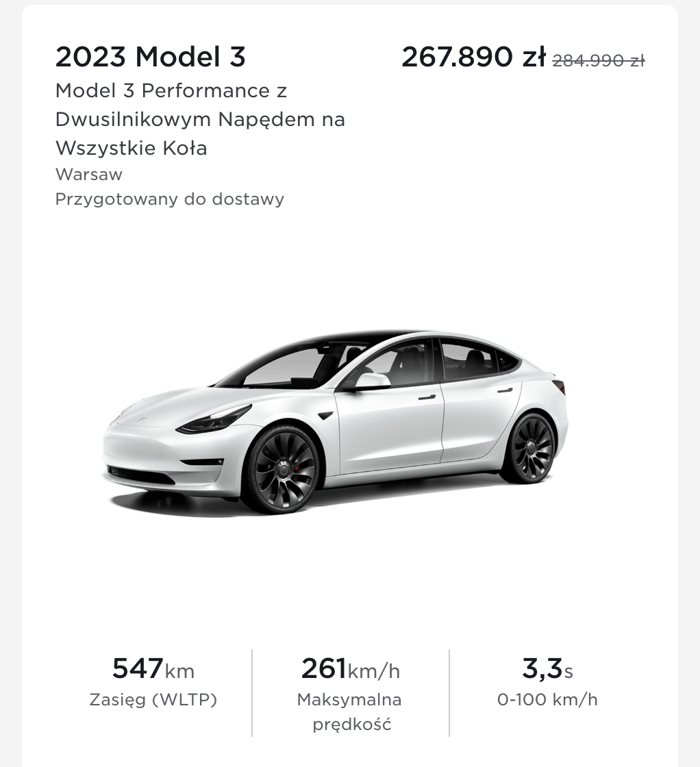Click the Warsaw location text
The height and width of the screenshot is (767, 700).
[x=89, y=175]
